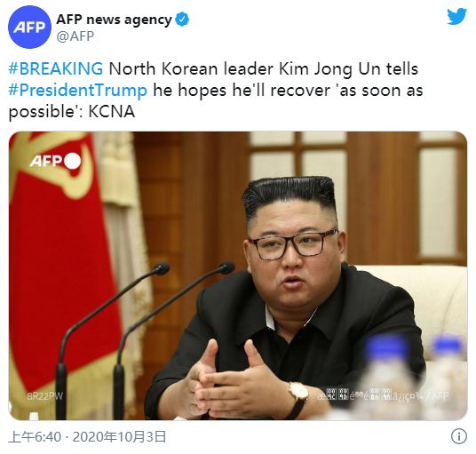This screenshot has height=454, width=476.
Task: Click the AFP watermark on the photo
Action: tap(46, 161)
